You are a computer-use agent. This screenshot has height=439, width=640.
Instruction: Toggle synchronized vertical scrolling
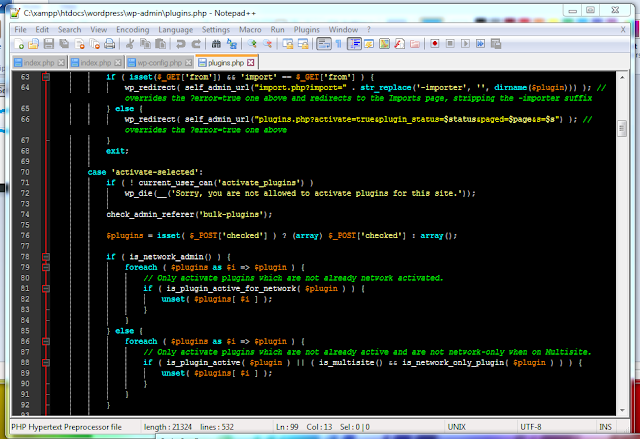288,44
